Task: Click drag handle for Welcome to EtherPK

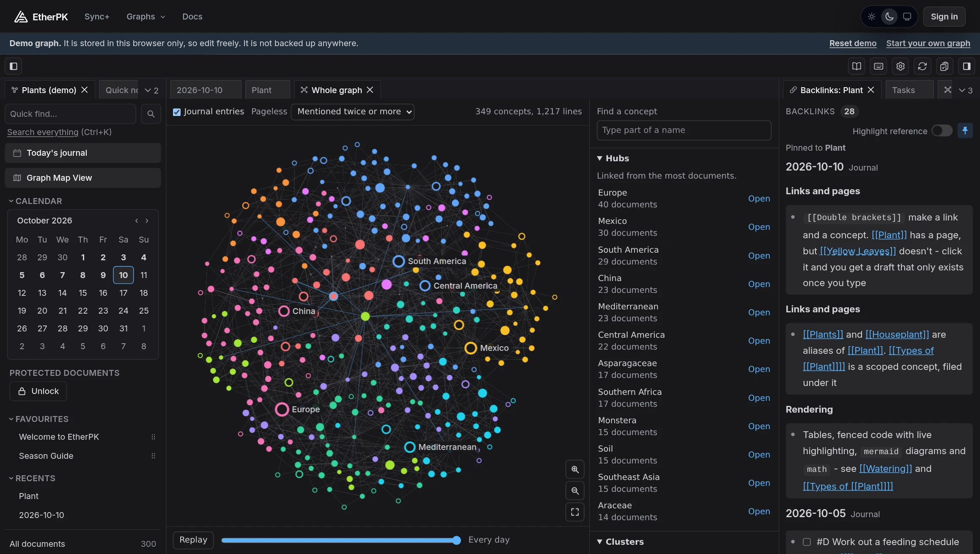Action: [153, 437]
